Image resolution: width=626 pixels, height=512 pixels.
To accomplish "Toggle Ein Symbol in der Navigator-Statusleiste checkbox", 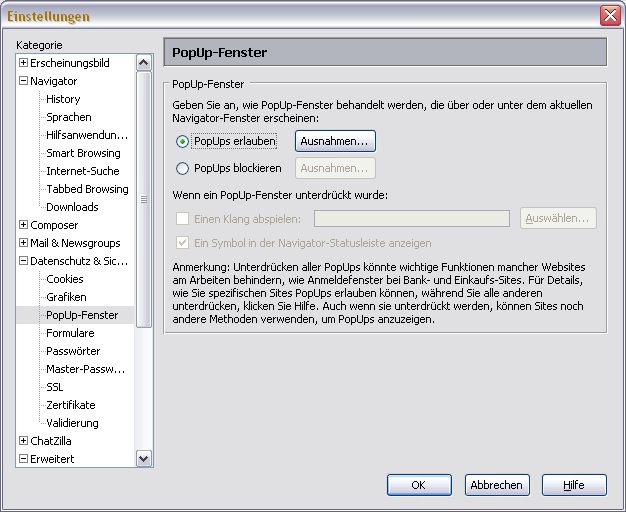I will (x=182, y=242).
